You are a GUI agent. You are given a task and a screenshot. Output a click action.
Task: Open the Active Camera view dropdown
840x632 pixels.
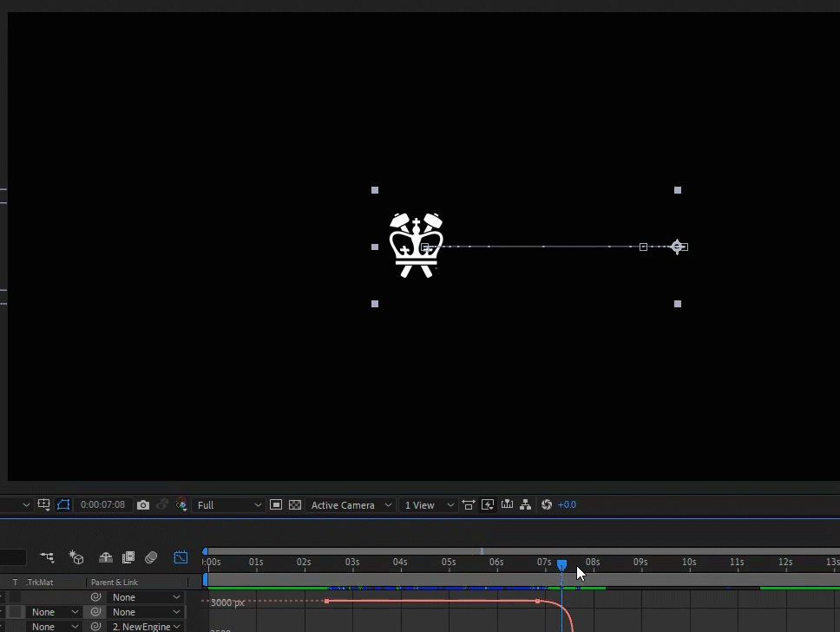pos(351,505)
